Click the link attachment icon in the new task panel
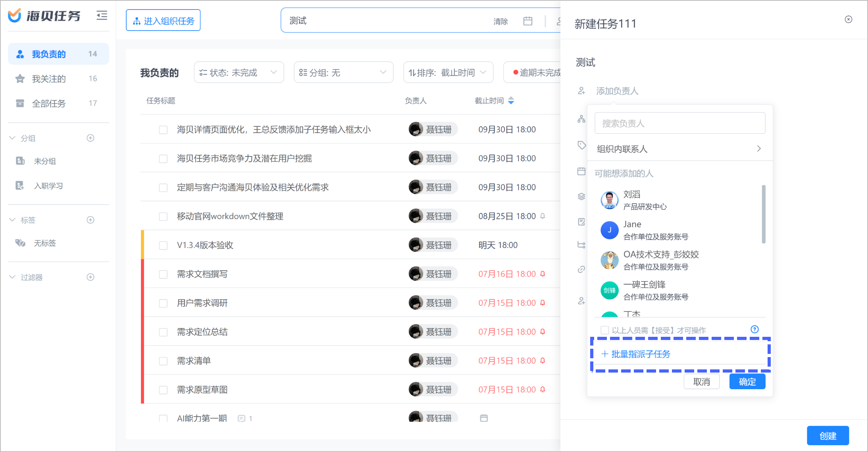The width and height of the screenshot is (868, 452). [x=581, y=269]
